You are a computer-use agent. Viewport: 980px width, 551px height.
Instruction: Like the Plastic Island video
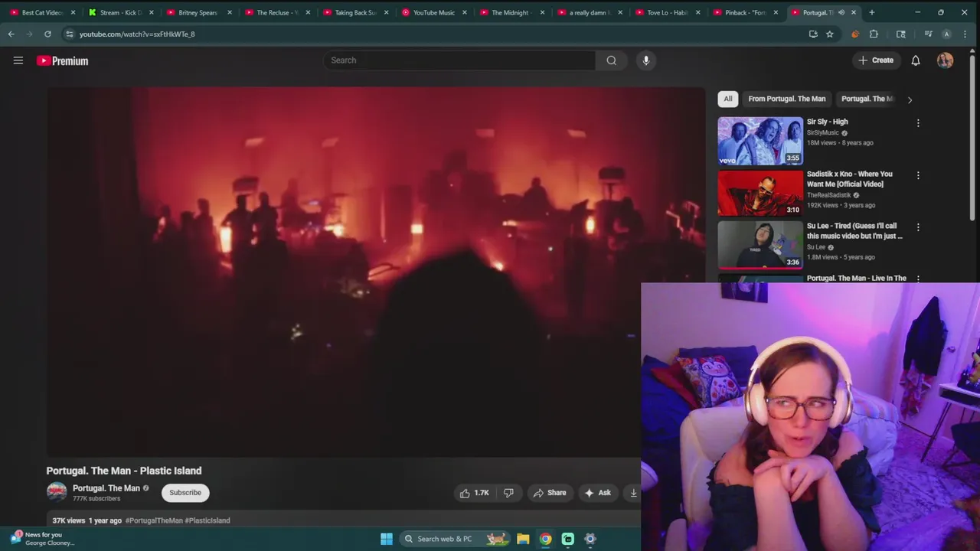pos(474,493)
